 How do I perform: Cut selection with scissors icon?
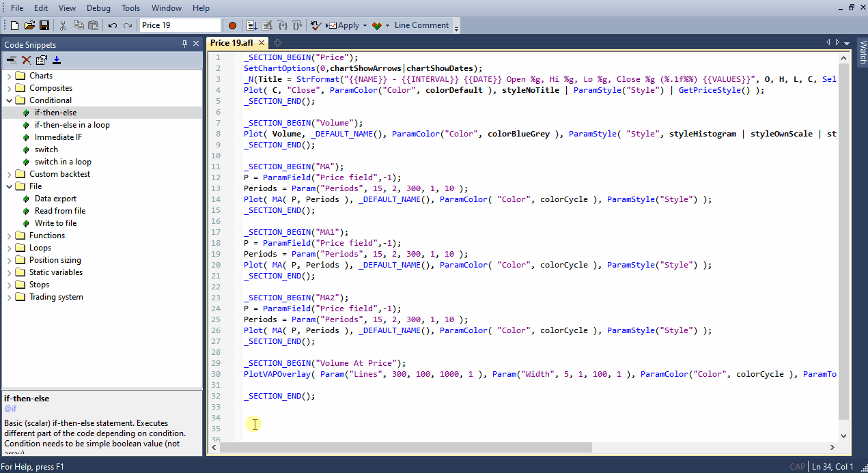(63, 25)
